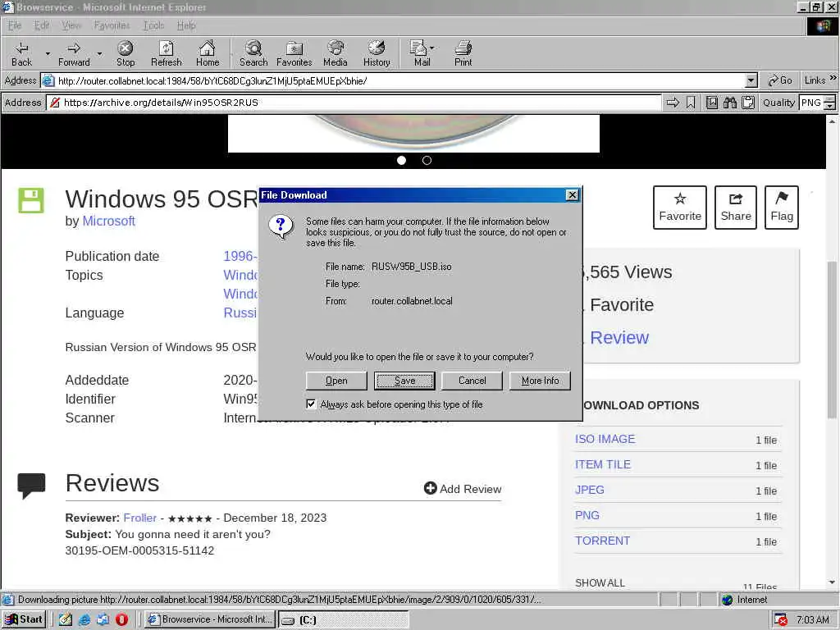This screenshot has height=630, width=840.
Task: Open the Favorites menu
Action: click(x=112, y=25)
